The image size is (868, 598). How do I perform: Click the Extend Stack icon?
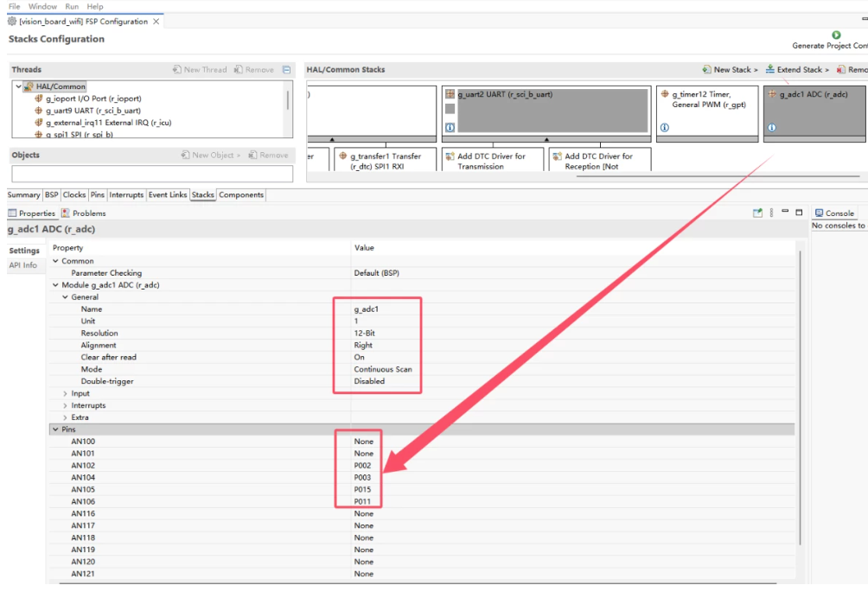point(770,69)
